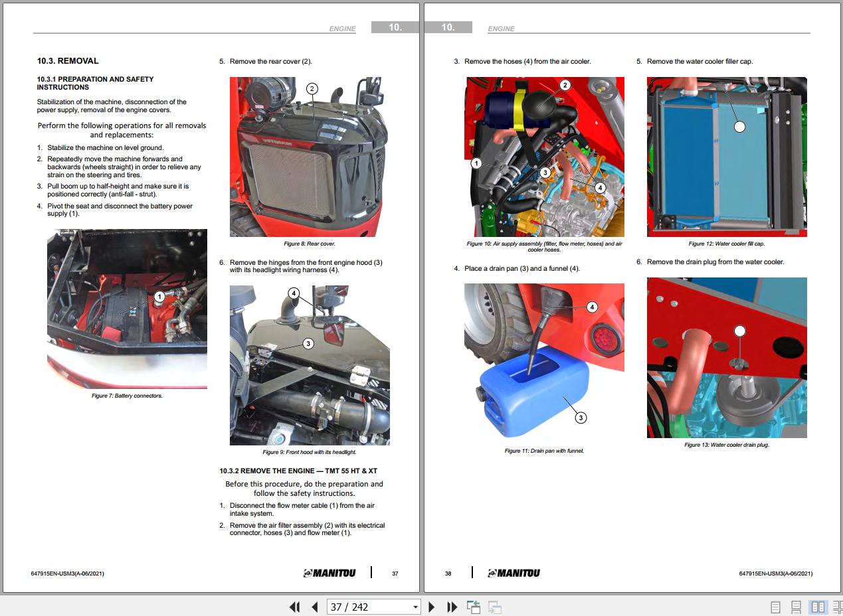
Task: Click caption 'Figure 11: Drain pan with funnel.'
Action: pos(544,451)
